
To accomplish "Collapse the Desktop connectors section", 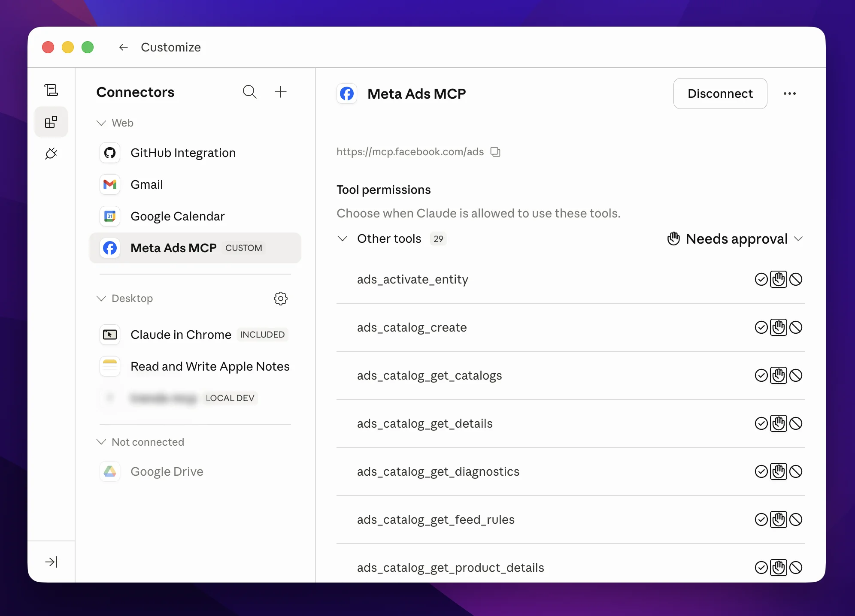I will click(101, 299).
